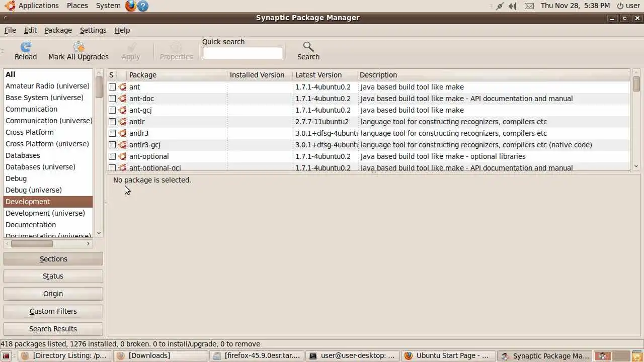The width and height of the screenshot is (644, 362).
Task: Click the show desktop icon in taskbar
Action: point(7,356)
